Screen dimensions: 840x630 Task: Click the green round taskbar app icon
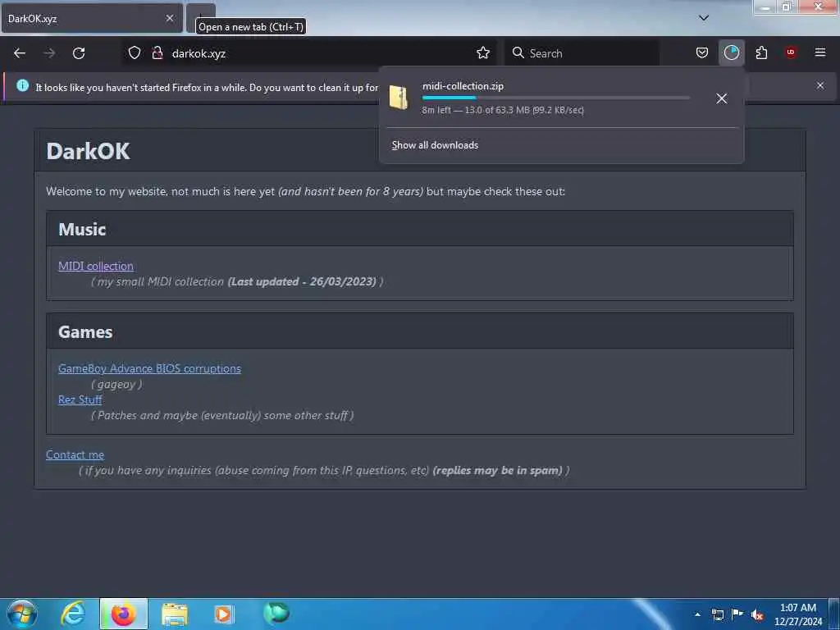276,613
